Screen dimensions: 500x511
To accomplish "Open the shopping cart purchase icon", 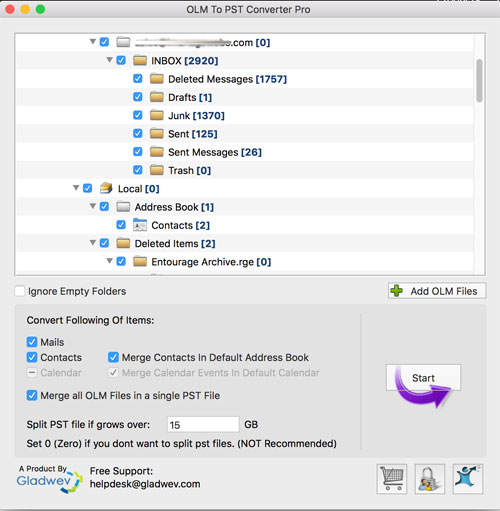I will coord(392,479).
